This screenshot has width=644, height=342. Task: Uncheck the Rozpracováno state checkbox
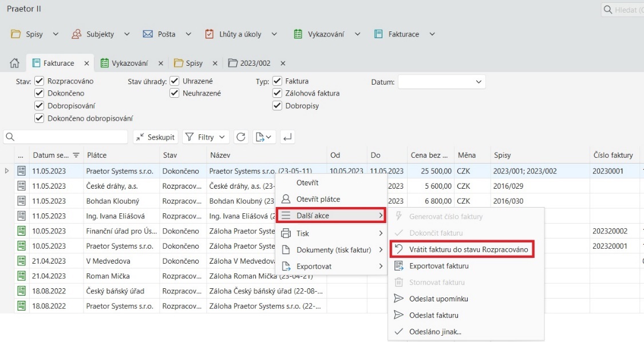tap(39, 81)
